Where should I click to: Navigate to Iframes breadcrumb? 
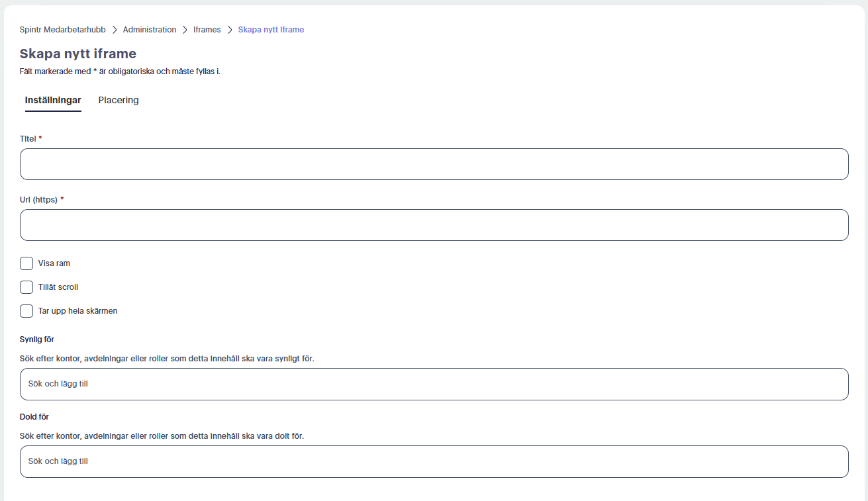(x=207, y=30)
